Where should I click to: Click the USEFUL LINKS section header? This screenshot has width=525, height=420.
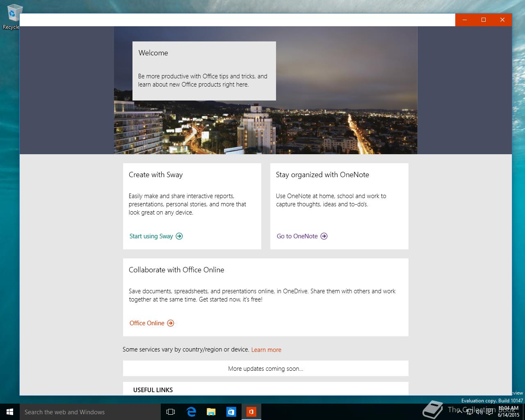pyautogui.click(x=153, y=390)
